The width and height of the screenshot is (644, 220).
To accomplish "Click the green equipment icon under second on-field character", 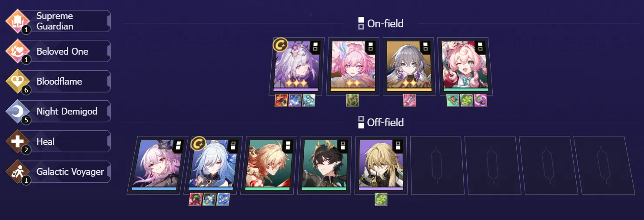I will tap(352, 100).
